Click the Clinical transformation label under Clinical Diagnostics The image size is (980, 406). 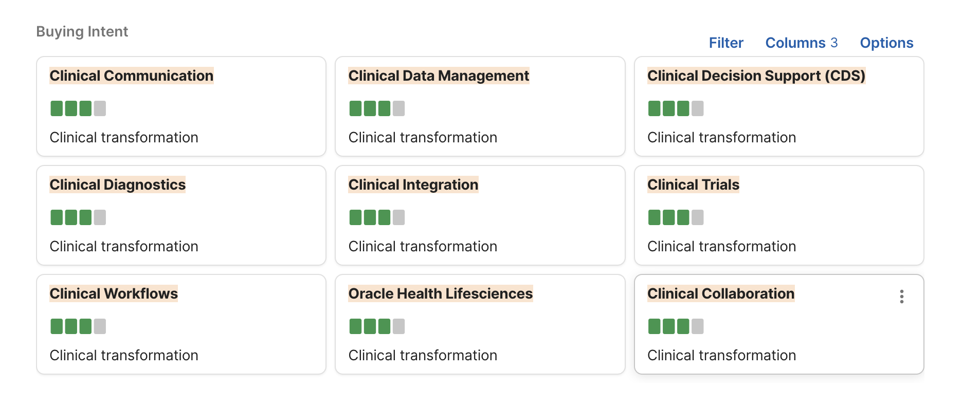[124, 246]
